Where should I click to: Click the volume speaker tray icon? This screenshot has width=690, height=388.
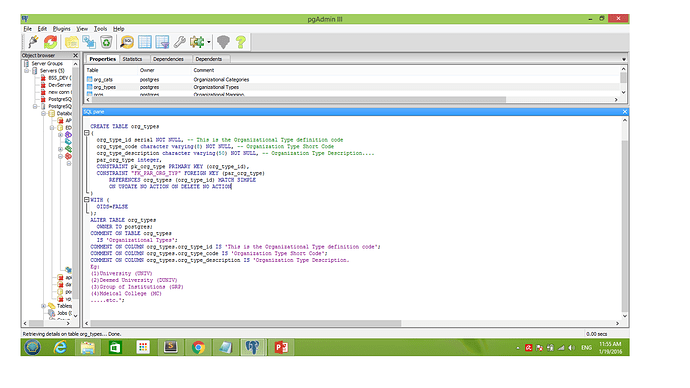571,348
